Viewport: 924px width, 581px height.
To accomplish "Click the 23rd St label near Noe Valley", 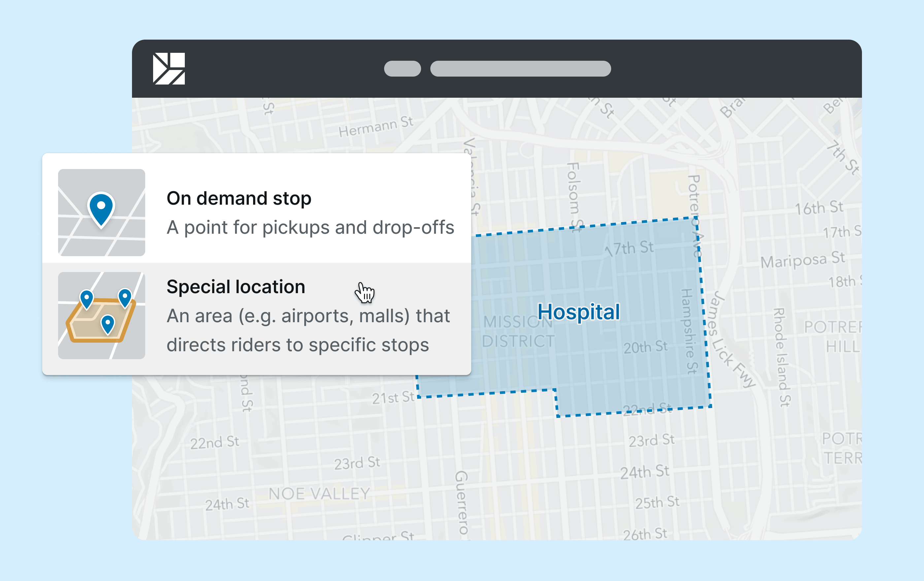I will (x=357, y=463).
